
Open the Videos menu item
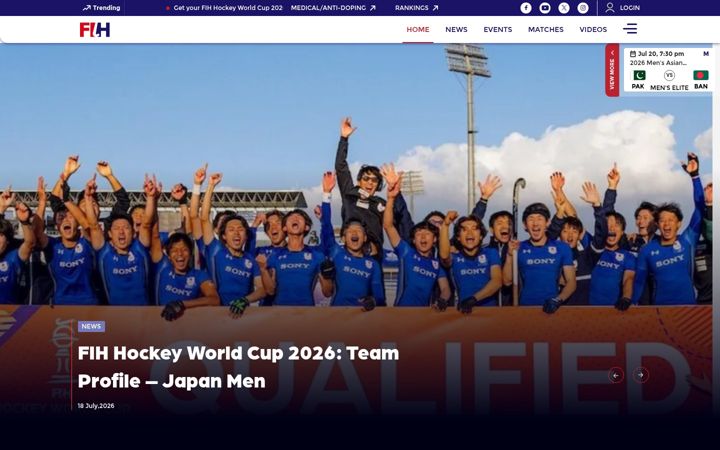pyautogui.click(x=593, y=29)
